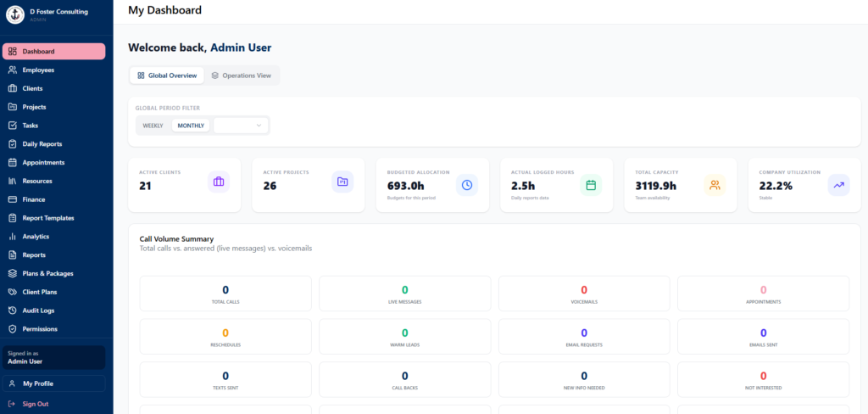Click the Admin User name in welcome heading
868x414 pixels.
point(242,48)
